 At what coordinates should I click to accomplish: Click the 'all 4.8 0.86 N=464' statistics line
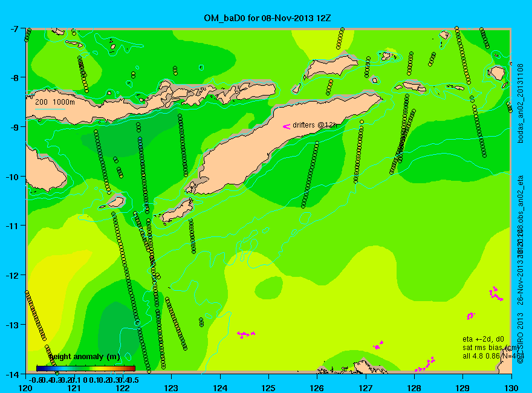coord(493,356)
